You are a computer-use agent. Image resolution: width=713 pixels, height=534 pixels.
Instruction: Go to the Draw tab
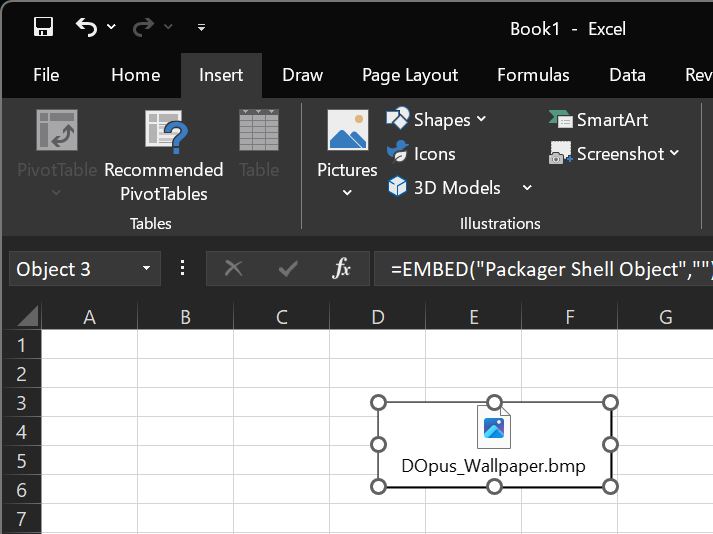point(302,75)
